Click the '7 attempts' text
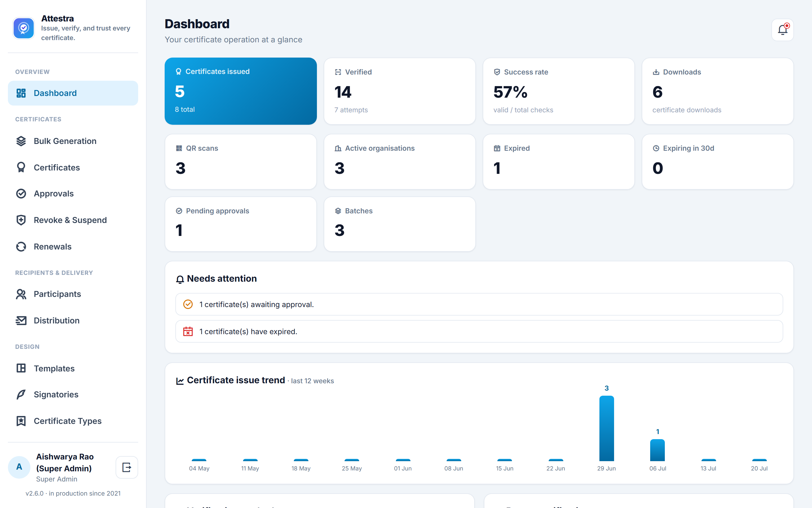Viewport: 812px width, 508px height. [x=351, y=110]
